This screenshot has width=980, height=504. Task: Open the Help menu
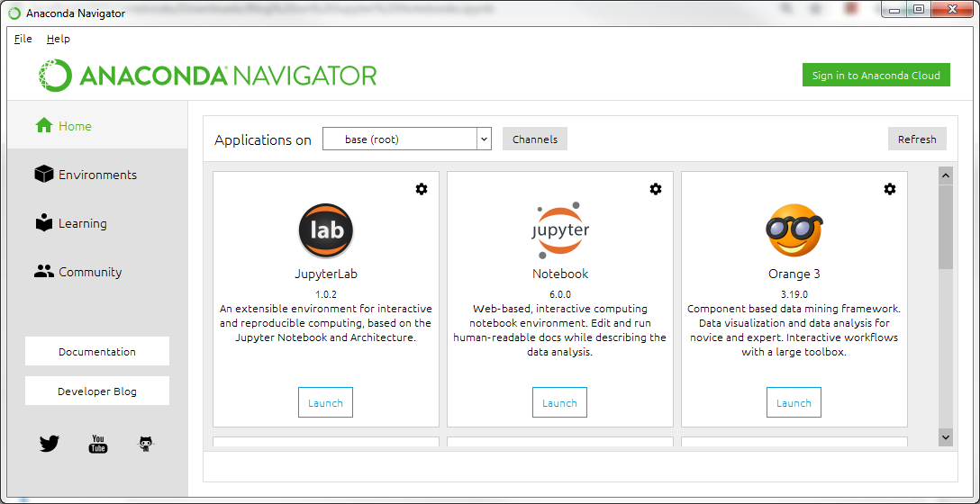[x=59, y=39]
